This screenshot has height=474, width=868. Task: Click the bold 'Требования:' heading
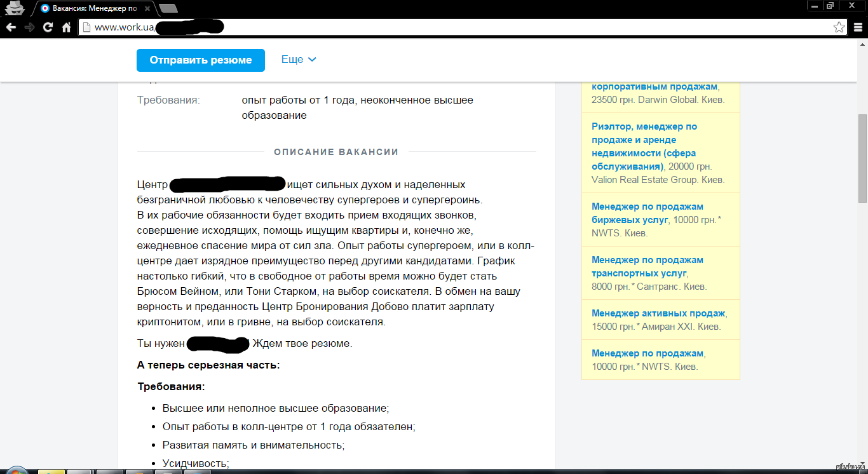pos(171,386)
